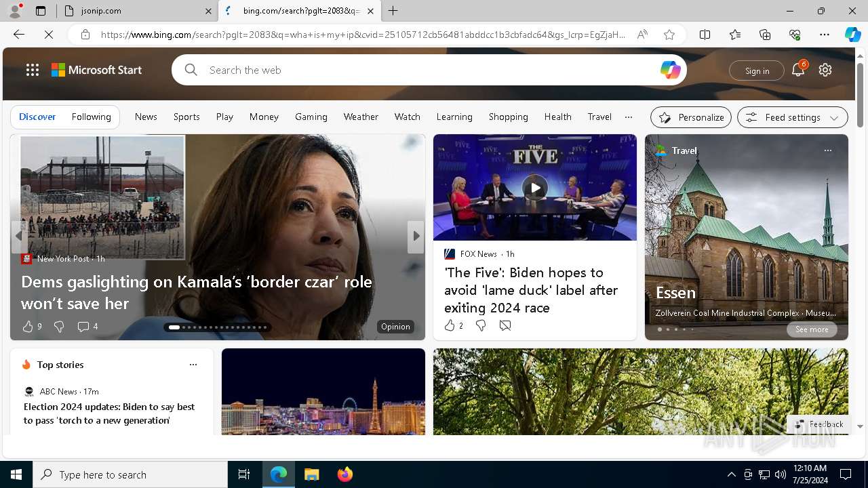
Task: Add this page to favorites
Action: point(669,35)
